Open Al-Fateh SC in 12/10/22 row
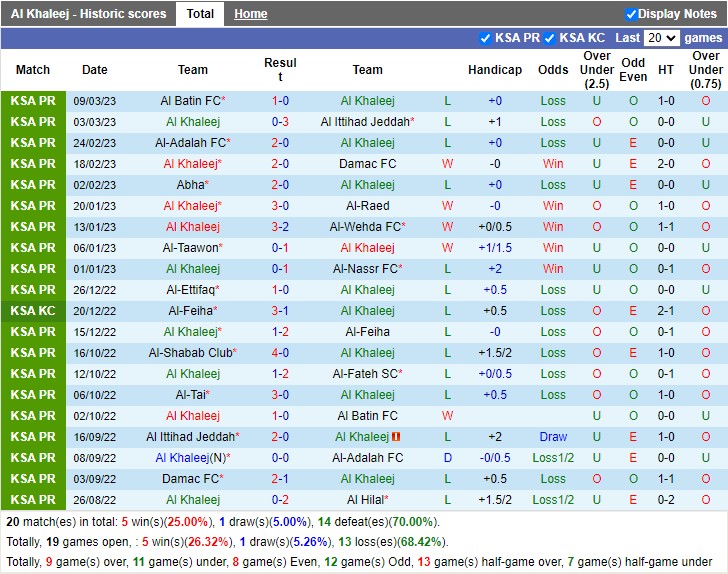Screen dimensions: 728x574 click(x=367, y=373)
